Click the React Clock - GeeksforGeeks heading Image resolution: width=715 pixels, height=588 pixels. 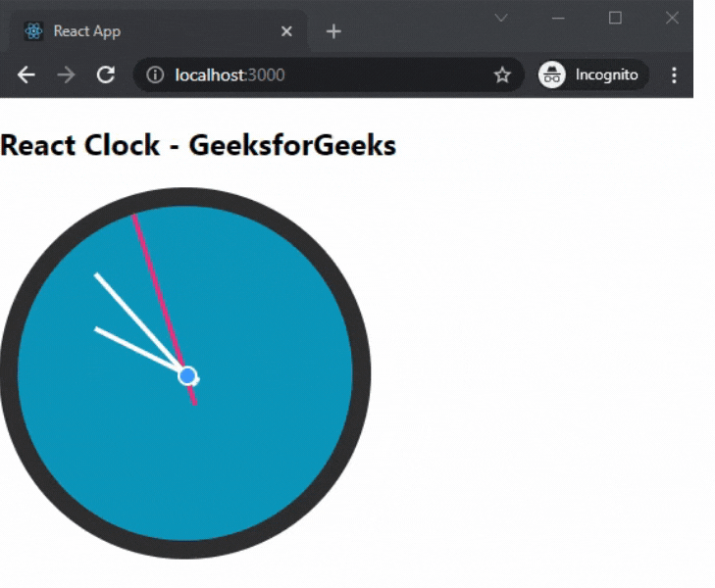198,145
